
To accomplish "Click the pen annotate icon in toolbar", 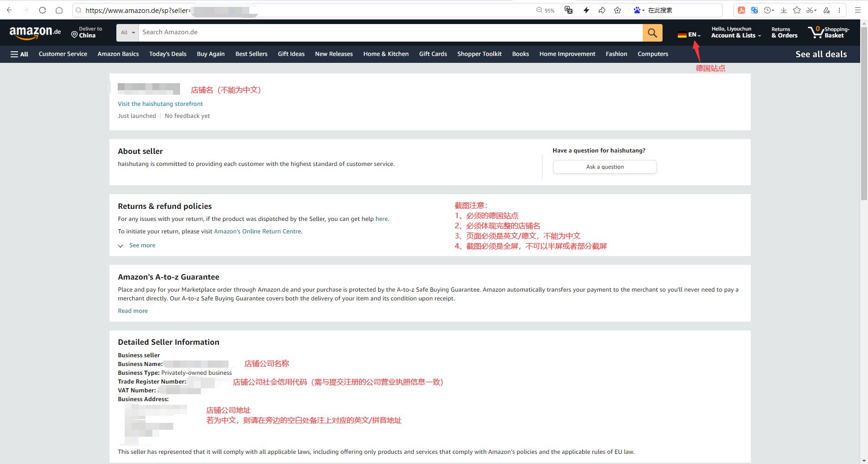I will 826,10.
